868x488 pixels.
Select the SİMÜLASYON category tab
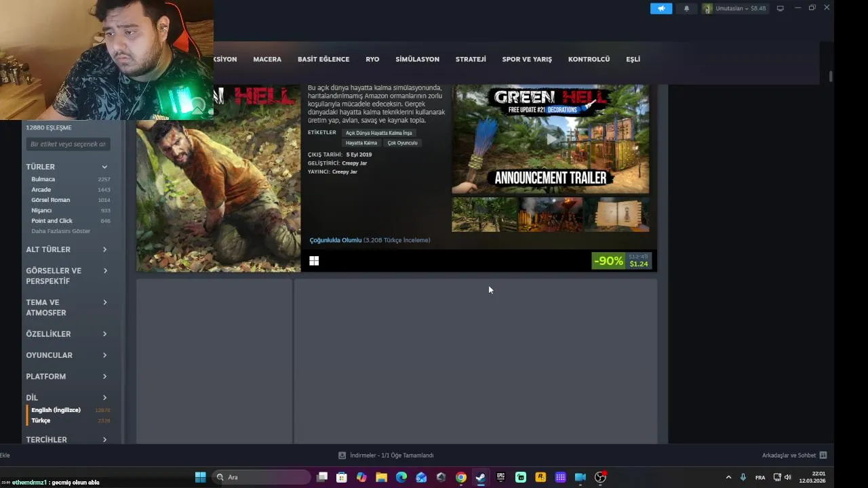click(417, 59)
